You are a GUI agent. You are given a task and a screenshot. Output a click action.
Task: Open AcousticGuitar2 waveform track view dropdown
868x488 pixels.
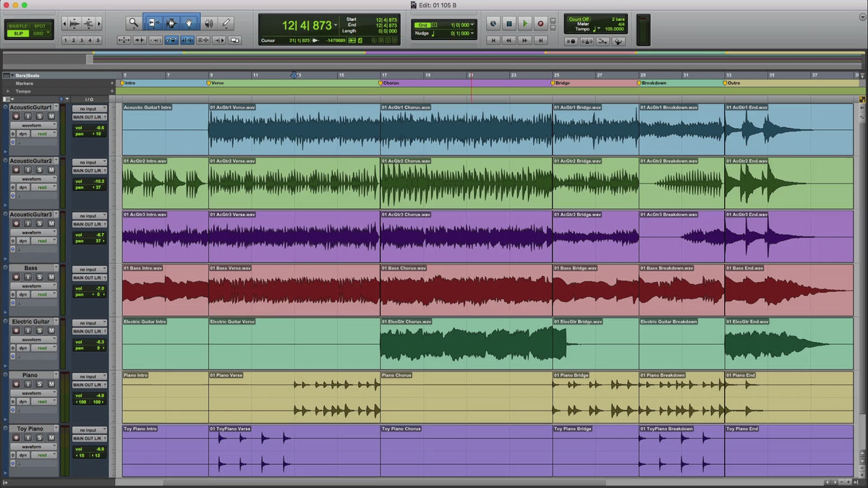33,179
